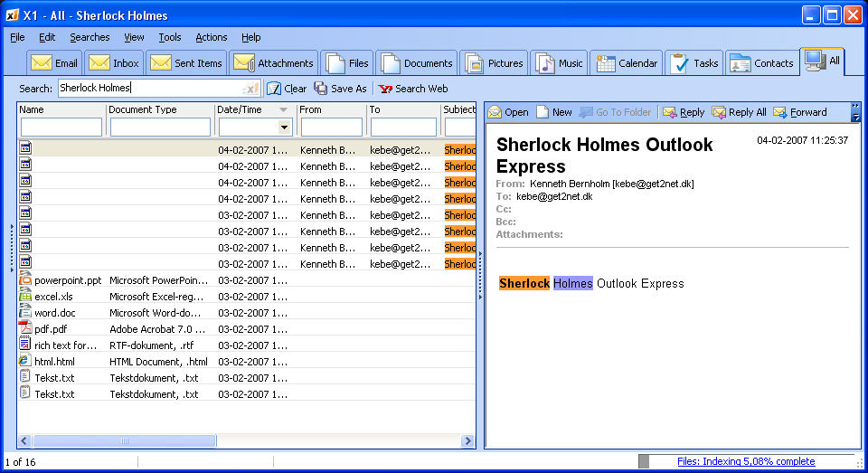The width and height of the screenshot is (868, 473).
Task: Click the Save As disk icon
Action: 321,89
